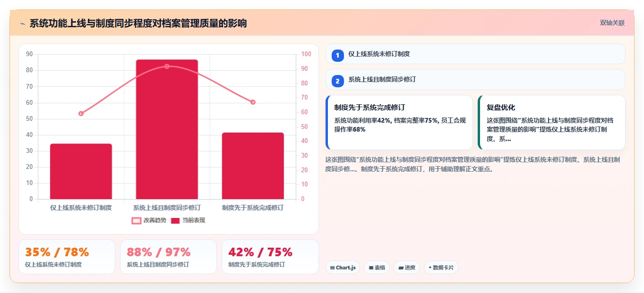
Task: Toggle the 当前表现 legend entry
Action: pos(188,220)
